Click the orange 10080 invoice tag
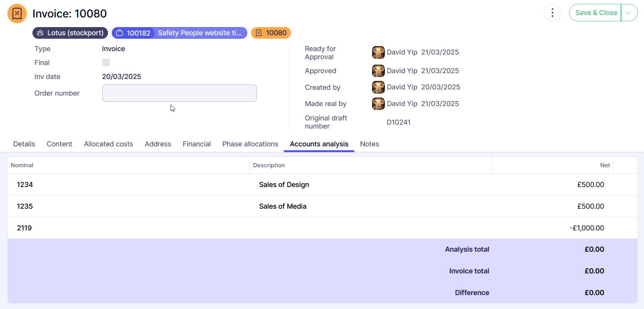 (271, 33)
